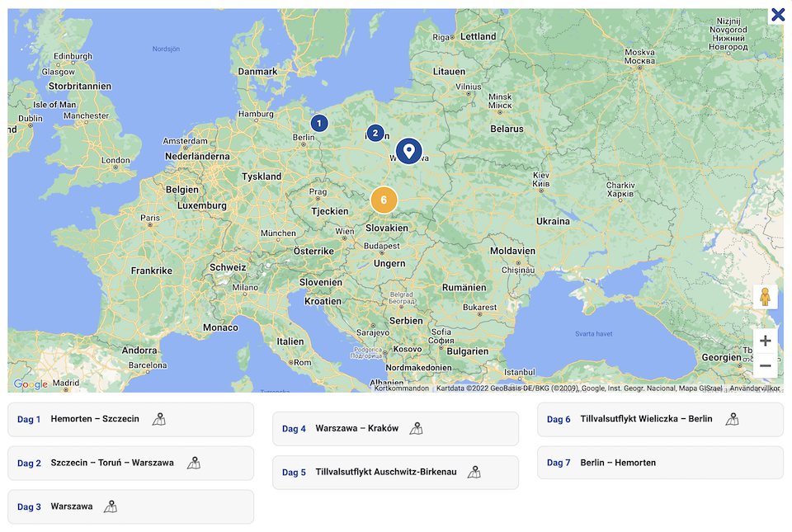Click the London city label
The image size is (792, 532).
point(115,160)
